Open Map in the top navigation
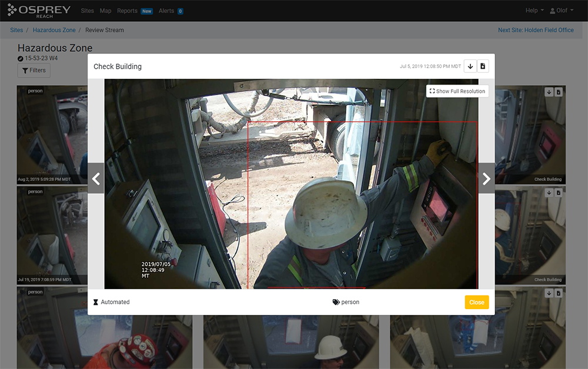588x369 pixels. click(x=105, y=11)
